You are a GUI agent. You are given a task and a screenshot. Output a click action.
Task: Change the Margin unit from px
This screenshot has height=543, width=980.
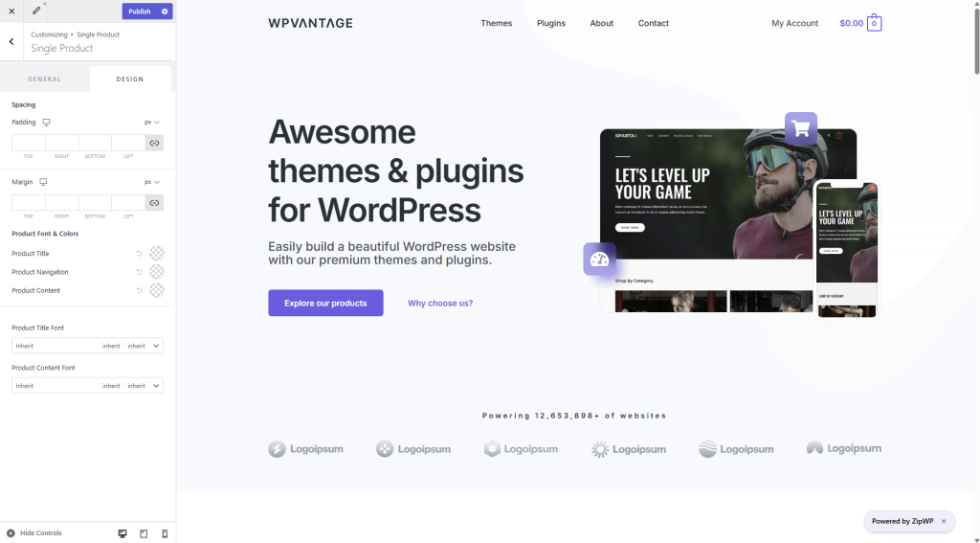click(152, 182)
